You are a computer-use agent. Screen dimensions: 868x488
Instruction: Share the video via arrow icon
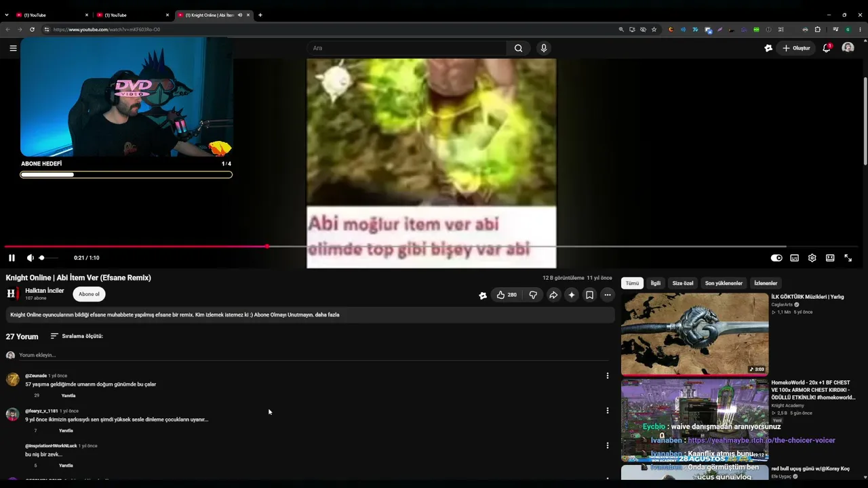[x=553, y=295]
